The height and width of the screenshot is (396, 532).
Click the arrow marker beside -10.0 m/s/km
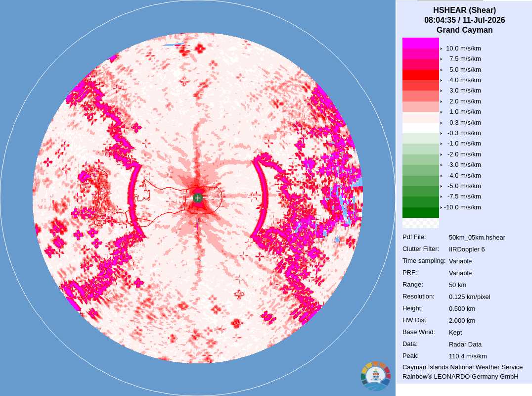[x=441, y=207]
